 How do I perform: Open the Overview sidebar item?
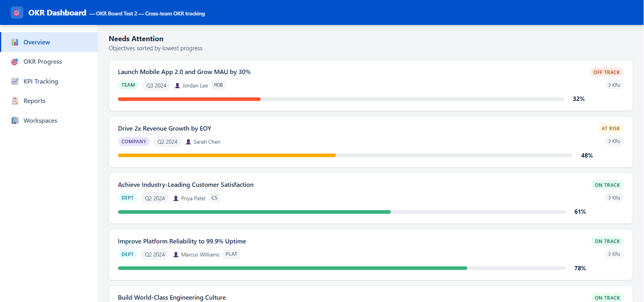[49, 42]
